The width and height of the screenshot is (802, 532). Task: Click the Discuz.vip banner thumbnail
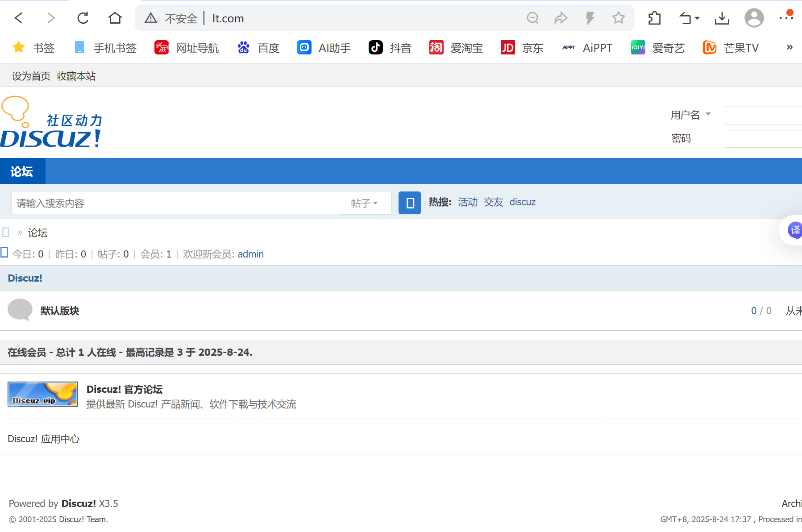click(x=43, y=394)
